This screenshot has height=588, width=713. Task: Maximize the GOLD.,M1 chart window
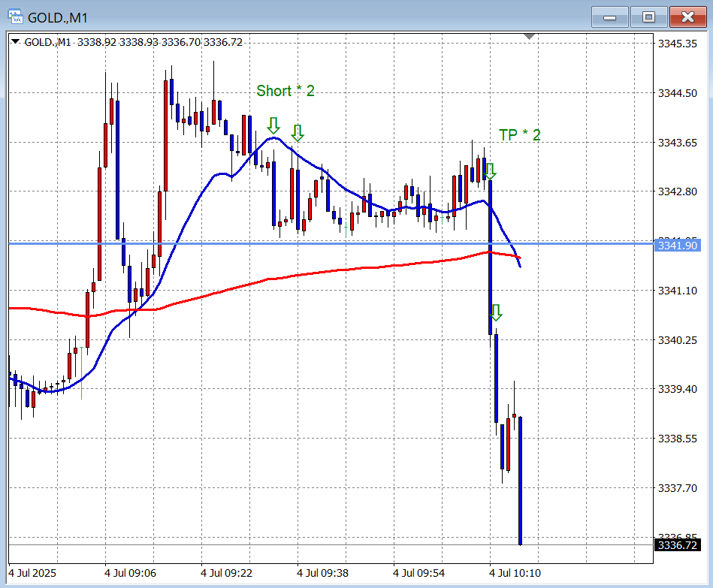(x=648, y=17)
